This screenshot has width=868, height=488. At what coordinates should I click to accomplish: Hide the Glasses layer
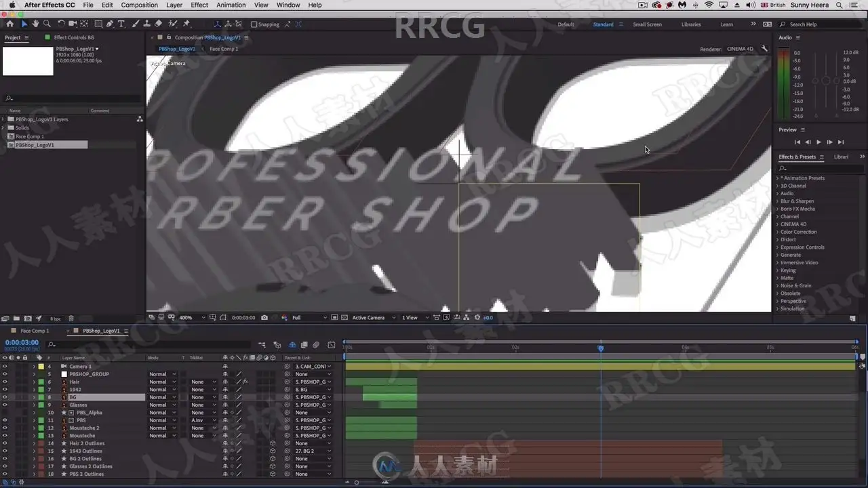[x=5, y=405]
